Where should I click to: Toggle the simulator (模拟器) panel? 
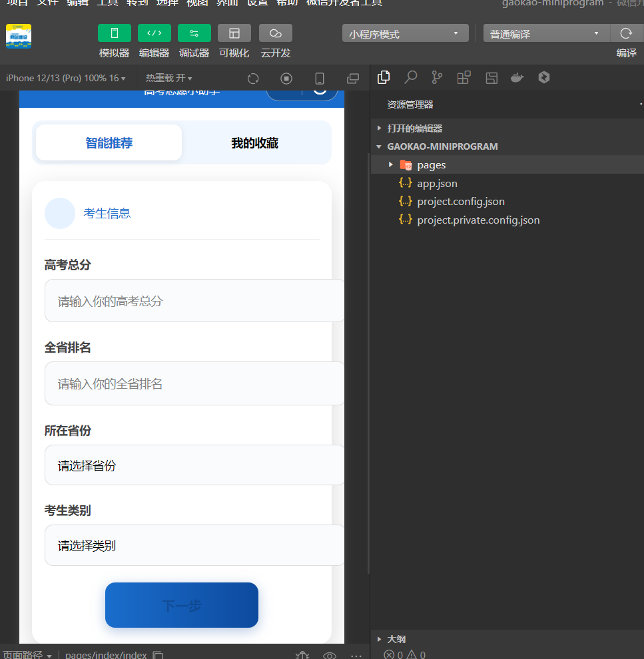click(x=115, y=33)
